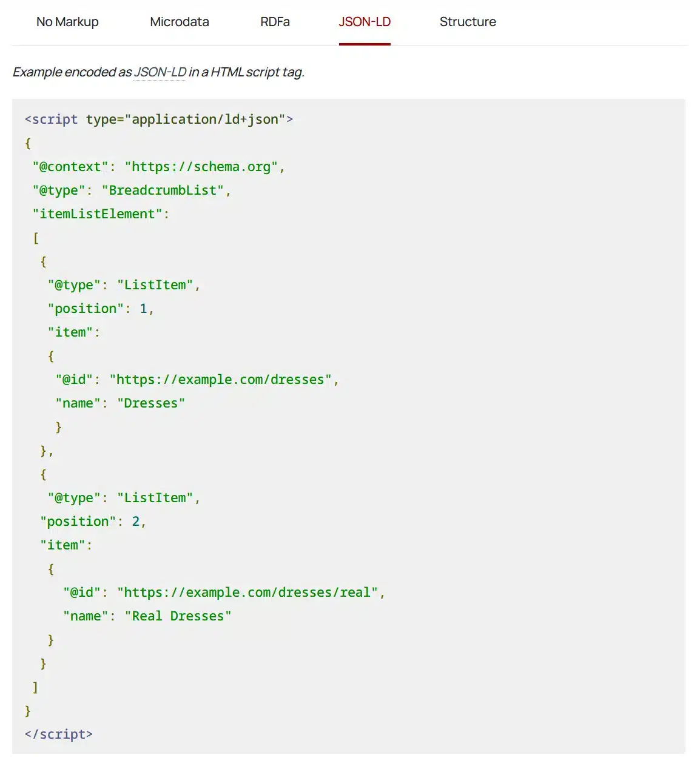Switch to the Structure tab
700x769 pixels.
pyautogui.click(x=467, y=22)
